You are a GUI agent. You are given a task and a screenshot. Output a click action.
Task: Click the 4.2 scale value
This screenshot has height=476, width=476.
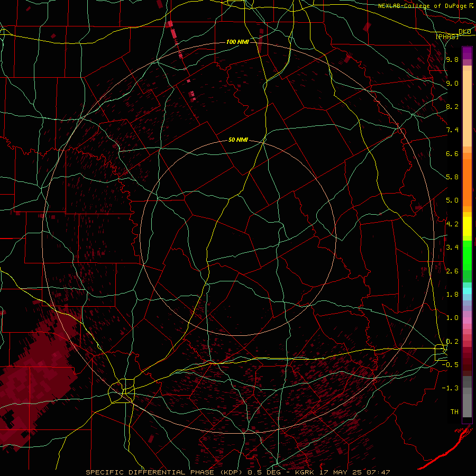(452, 224)
